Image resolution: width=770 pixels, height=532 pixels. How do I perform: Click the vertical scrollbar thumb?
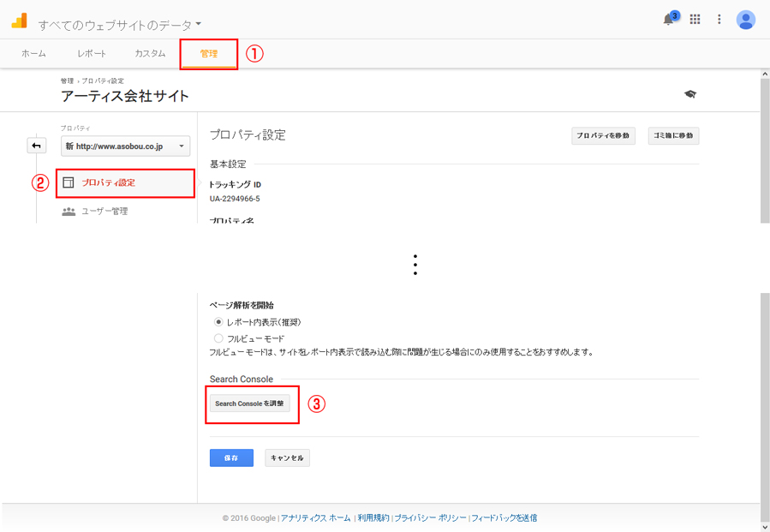pos(765,150)
